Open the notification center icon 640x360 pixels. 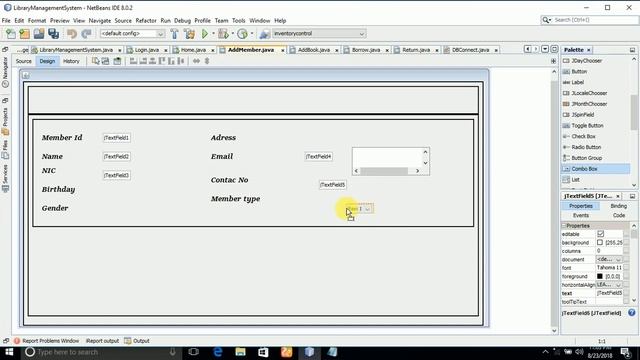pos(626,352)
